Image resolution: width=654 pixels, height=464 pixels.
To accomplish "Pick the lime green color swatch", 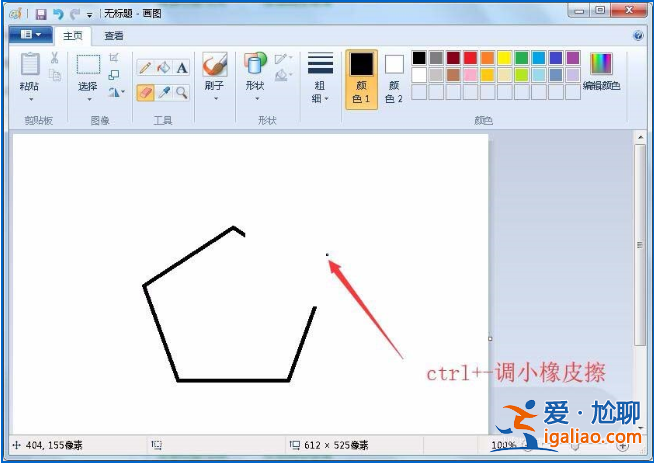I will pos(522,75).
